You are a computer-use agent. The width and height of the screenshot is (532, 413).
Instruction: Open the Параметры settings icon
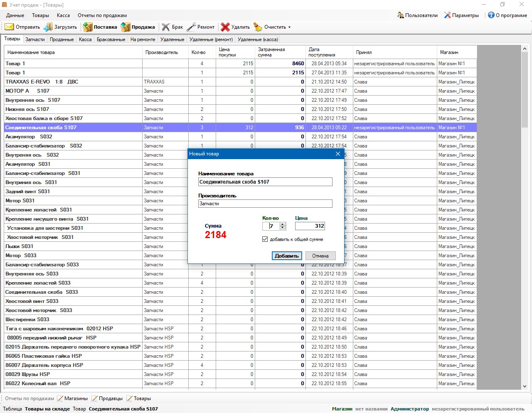point(447,15)
